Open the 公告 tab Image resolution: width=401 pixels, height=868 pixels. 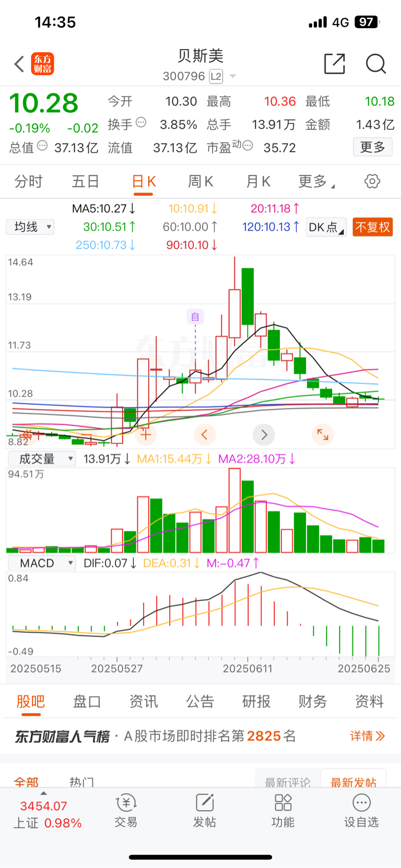[x=200, y=701]
